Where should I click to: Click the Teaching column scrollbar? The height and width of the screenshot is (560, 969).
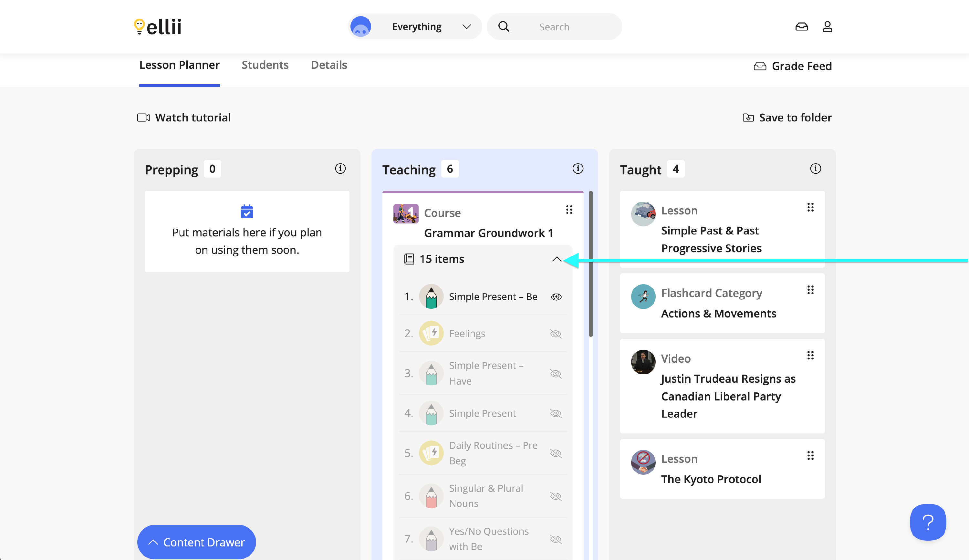(591, 264)
